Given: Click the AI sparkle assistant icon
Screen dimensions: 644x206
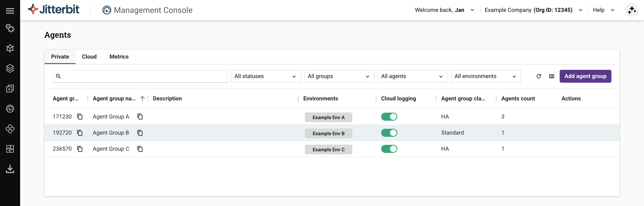Looking at the screenshot, I should (632, 10).
